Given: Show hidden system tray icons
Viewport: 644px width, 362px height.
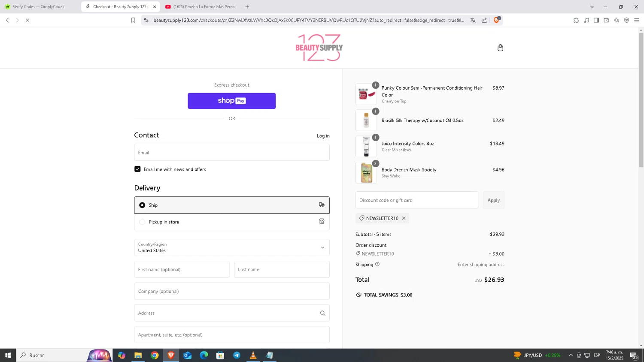Looking at the screenshot, I should pos(571,355).
